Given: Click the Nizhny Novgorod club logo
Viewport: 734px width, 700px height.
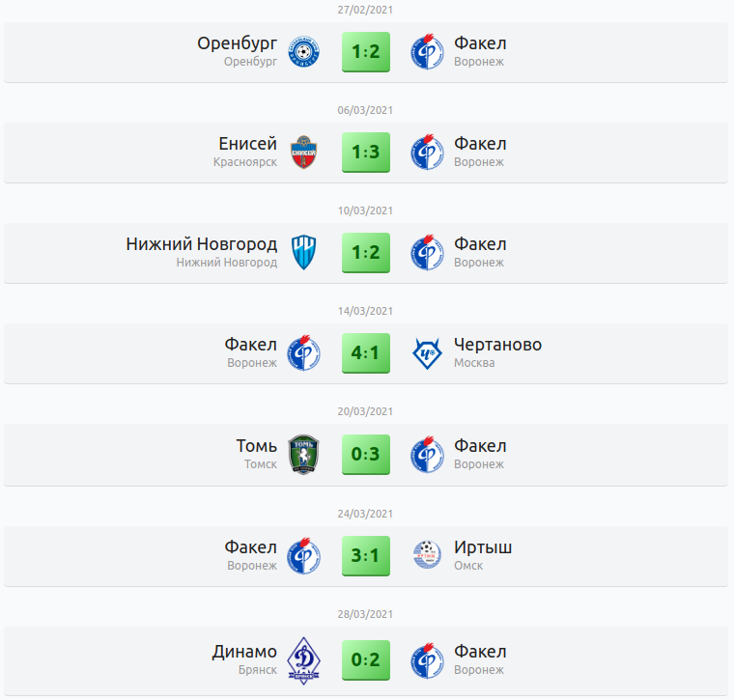Looking at the screenshot, I should click(x=304, y=253).
